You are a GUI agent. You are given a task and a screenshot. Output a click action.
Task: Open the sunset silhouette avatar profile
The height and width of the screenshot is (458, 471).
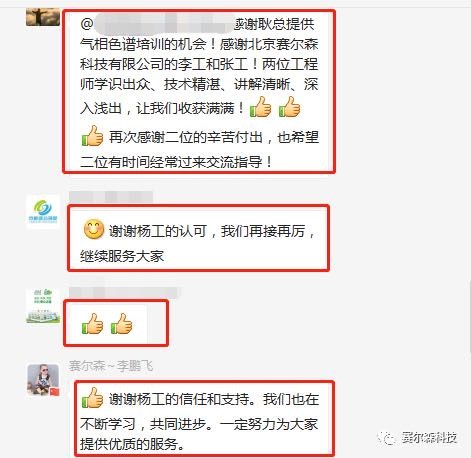click(x=43, y=17)
